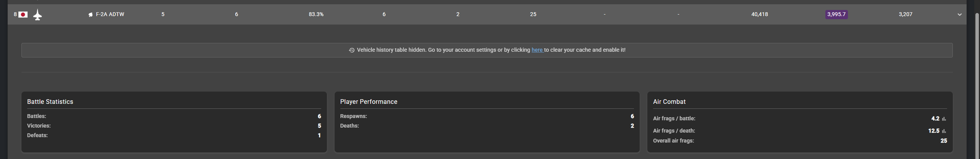The height and width of the screenshot is (159, 980).
Task: Click the purple 3,995.7 score badge
Action: point(836,14)
